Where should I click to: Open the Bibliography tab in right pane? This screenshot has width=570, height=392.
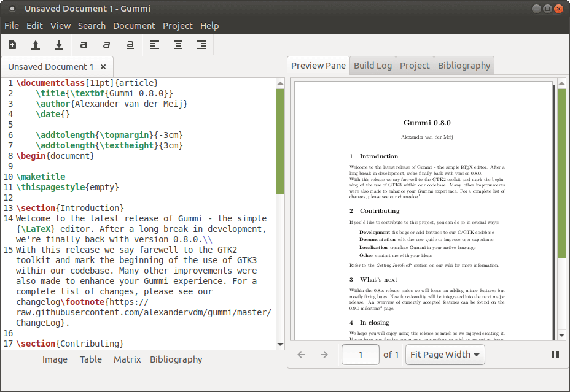464,66
